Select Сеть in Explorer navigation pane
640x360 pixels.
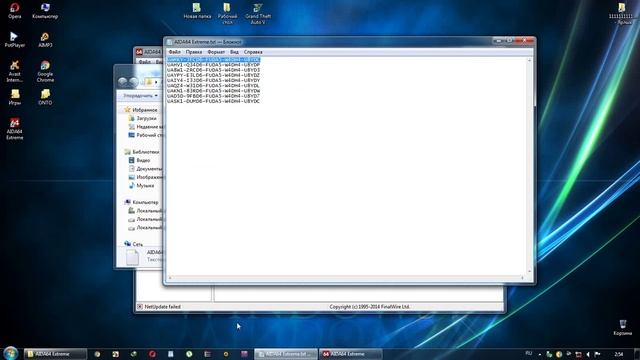click(133, 244)
